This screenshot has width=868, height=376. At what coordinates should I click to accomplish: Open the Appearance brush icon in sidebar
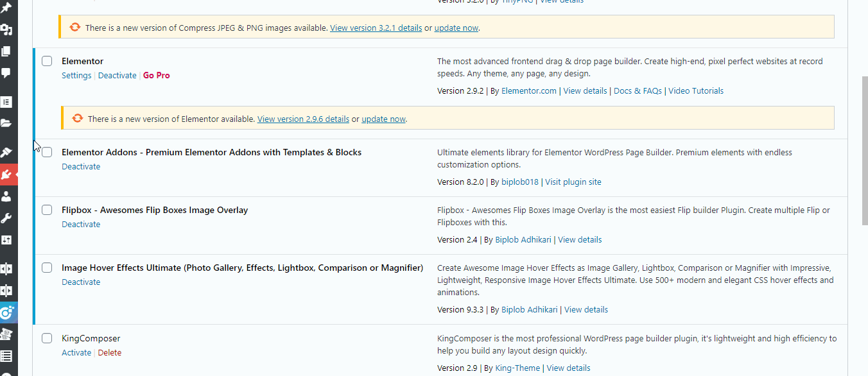(6, 153)
